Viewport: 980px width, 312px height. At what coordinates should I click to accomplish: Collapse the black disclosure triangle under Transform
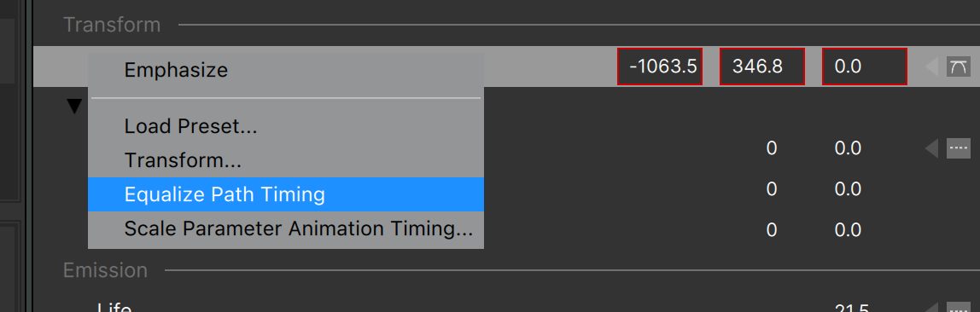[75, 107]
